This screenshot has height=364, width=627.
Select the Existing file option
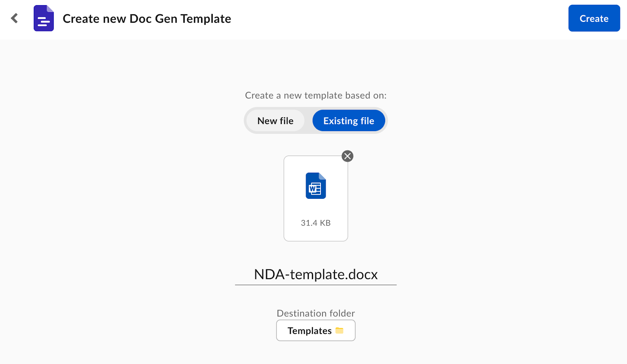pyautogui.click(x=348, y=121)
